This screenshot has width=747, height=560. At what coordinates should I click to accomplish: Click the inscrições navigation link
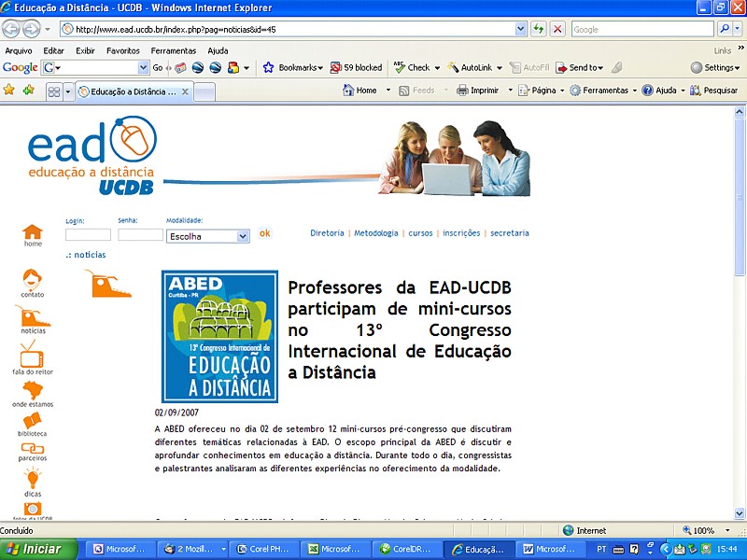461,233
